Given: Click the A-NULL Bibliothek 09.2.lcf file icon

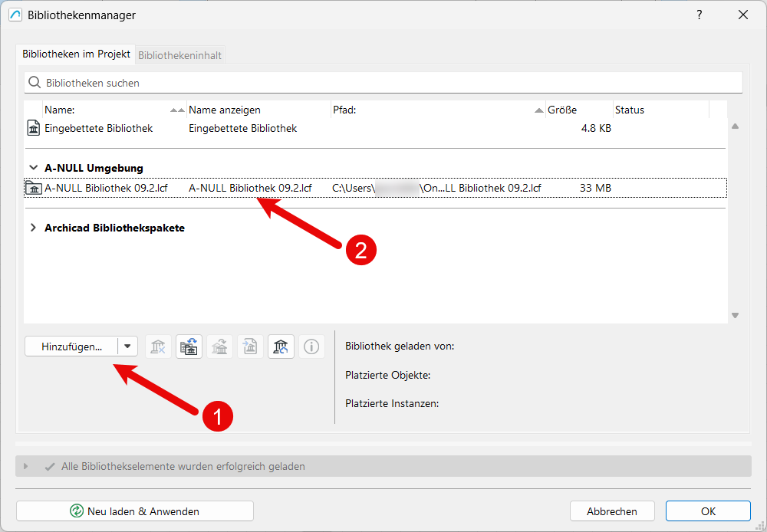Looking at the screenshot, I should pos(33,189).
